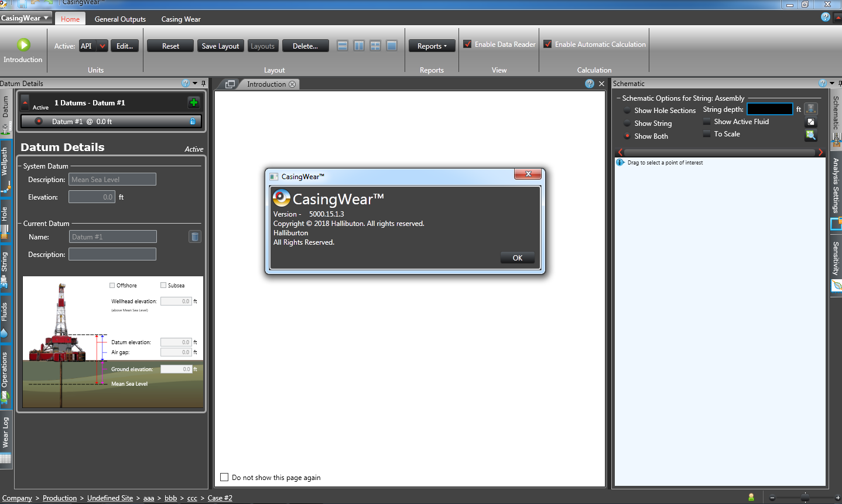This screenshot has width=842, height=504.
Task: Open Introduction pane help icon
Action: pyautogui.click(x=590, y=84)
